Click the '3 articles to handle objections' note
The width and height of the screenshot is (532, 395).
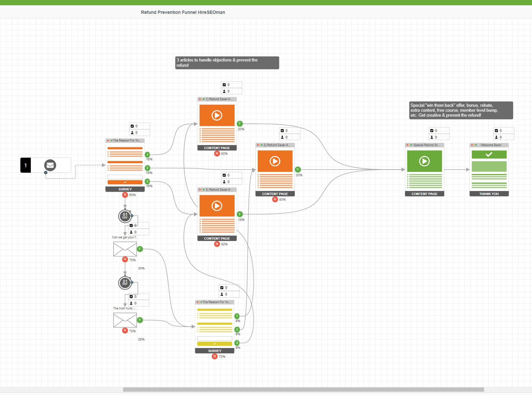click(x=227, y=63)
